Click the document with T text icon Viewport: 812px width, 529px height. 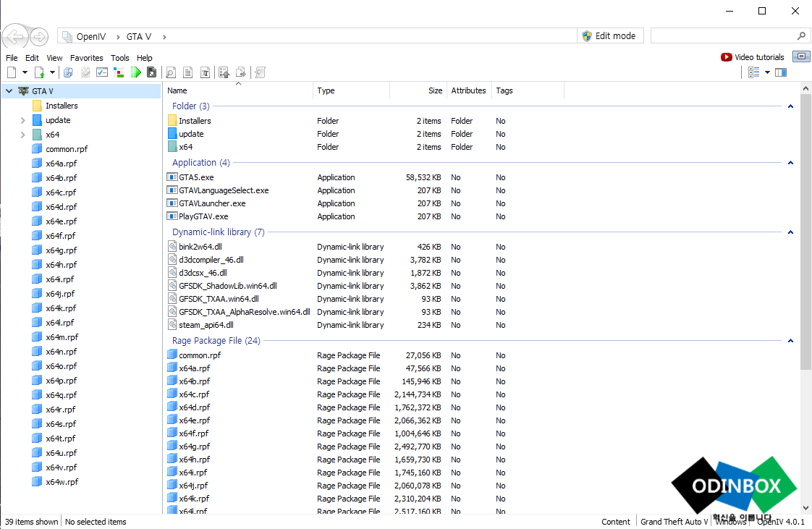205,72
